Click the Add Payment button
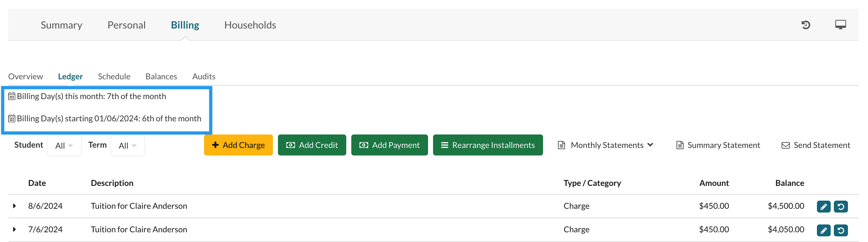The width and height of the screenshot is (868, 242). point(389,145)
